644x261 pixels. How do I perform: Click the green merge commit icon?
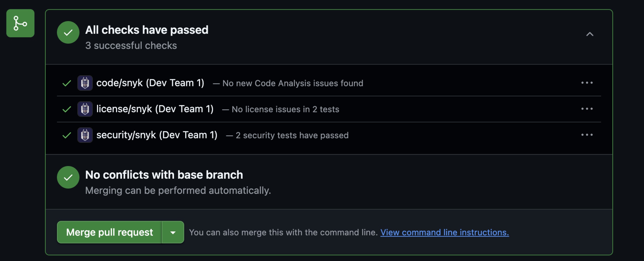click(20, 23)
